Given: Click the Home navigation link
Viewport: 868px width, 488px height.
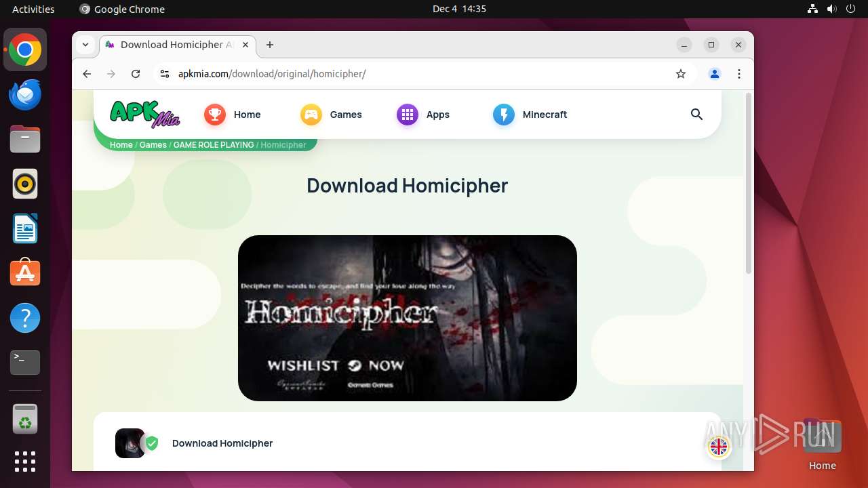Looking at the screenshot, I should point(247,115).
